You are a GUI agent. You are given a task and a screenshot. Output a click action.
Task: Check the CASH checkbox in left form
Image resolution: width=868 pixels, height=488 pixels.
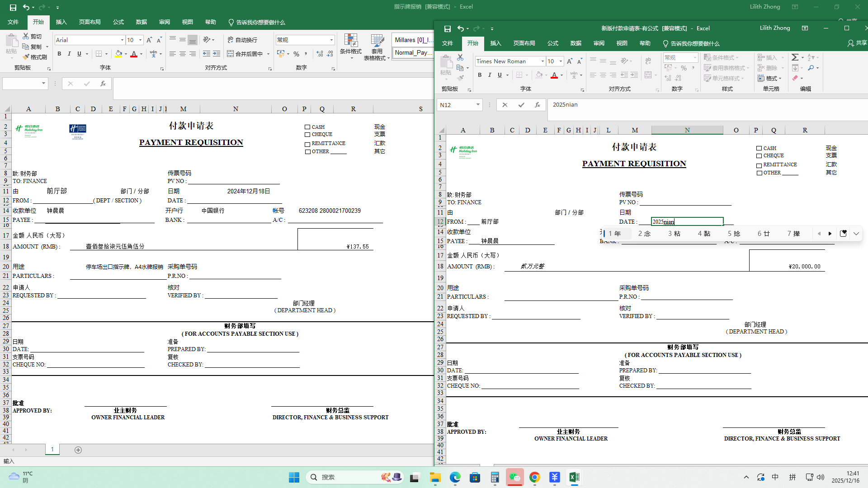point(307,127)
